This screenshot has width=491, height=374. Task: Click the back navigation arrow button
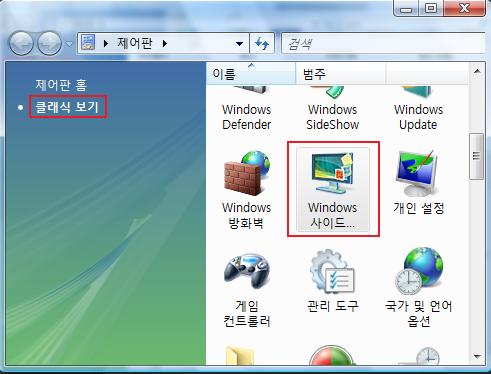(x=21, y=43)
